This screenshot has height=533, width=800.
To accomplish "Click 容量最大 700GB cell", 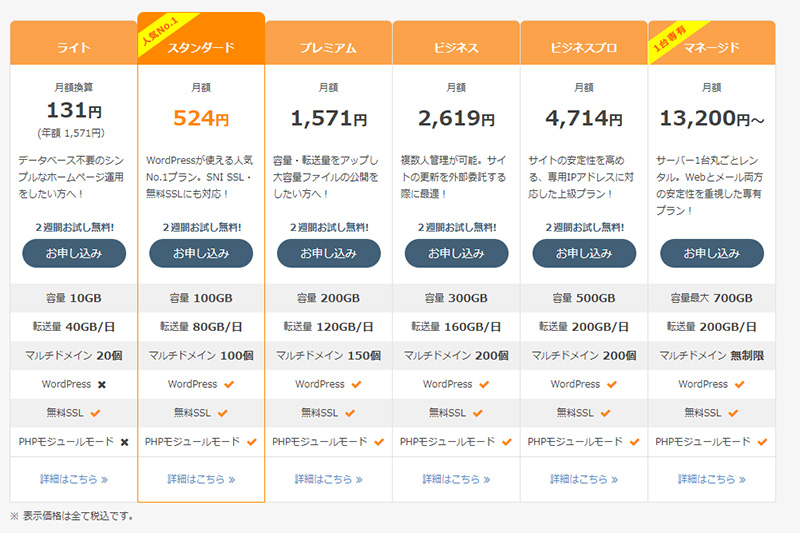I will 712,298.
